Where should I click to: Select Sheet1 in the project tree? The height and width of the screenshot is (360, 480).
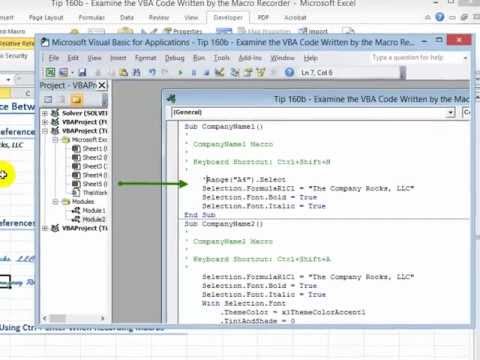coord(90,149)
